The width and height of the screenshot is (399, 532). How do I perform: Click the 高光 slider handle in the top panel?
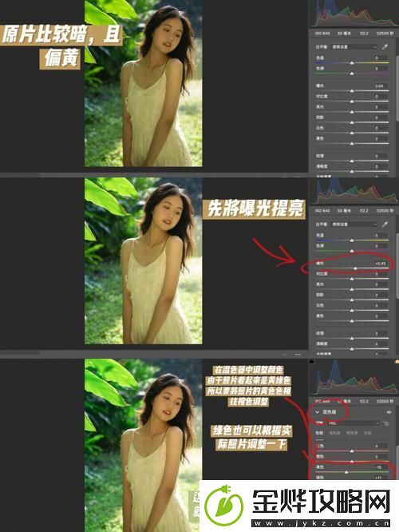click(352, 112)
